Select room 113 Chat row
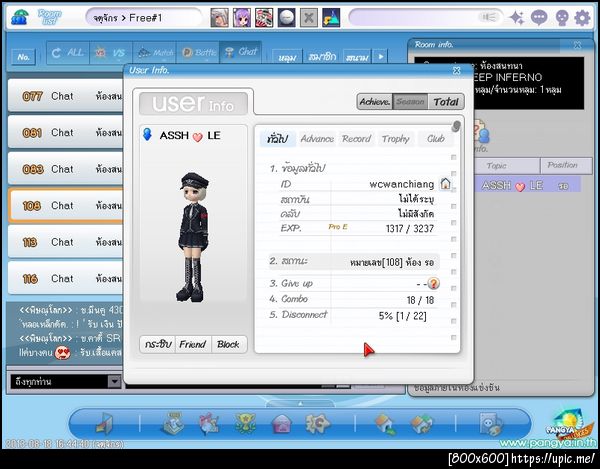The width and height of the screenshot is (600, 469). coord(65,242)
